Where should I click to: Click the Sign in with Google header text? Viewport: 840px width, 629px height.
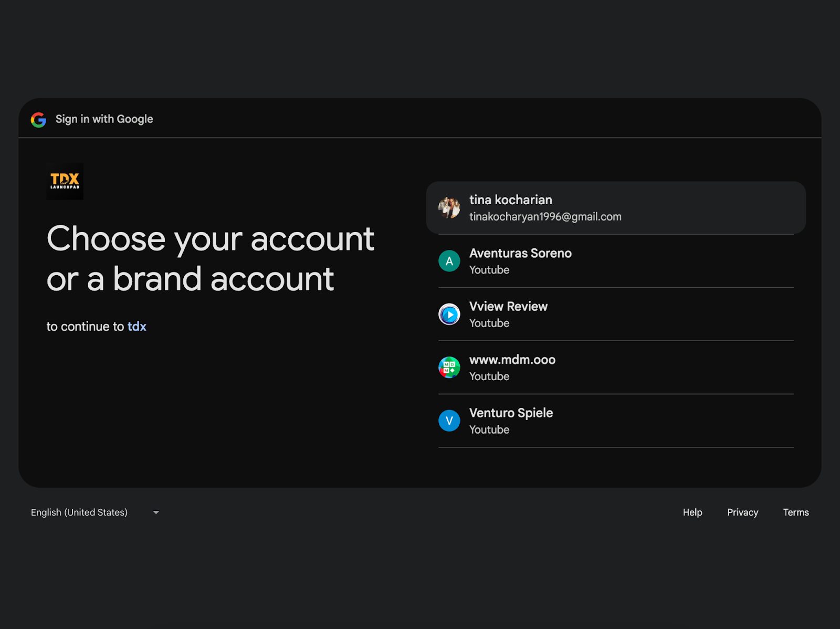coord(104,119)
